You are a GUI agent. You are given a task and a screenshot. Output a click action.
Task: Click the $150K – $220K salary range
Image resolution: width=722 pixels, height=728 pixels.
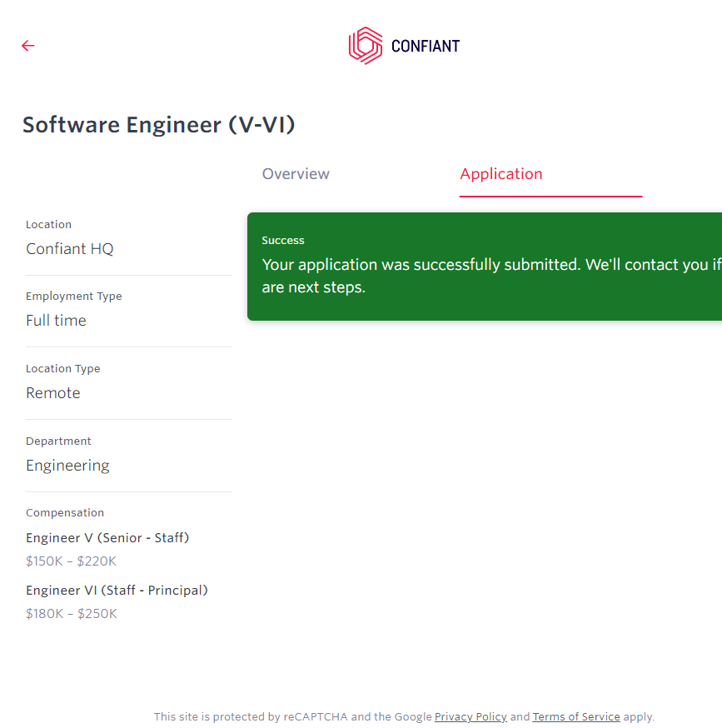[71, 561]
